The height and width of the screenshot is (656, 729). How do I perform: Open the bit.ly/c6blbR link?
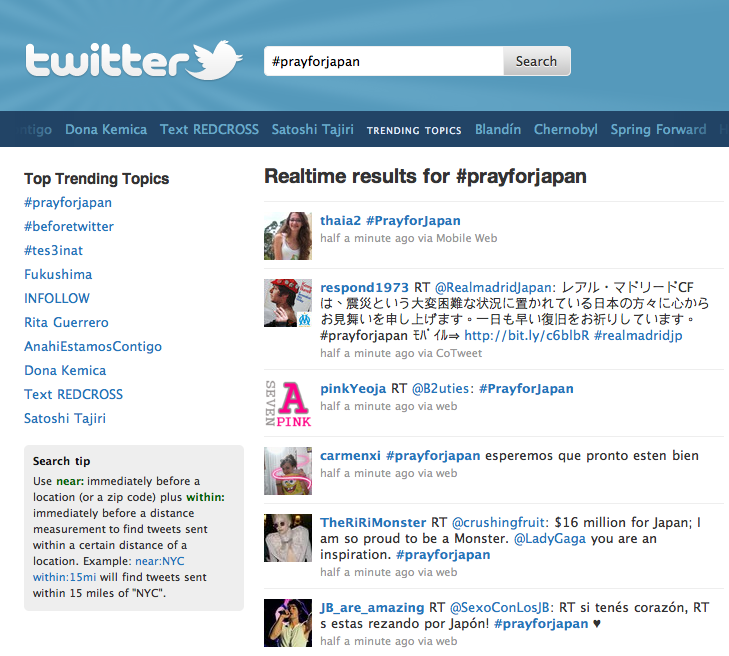tap(526, 335)
